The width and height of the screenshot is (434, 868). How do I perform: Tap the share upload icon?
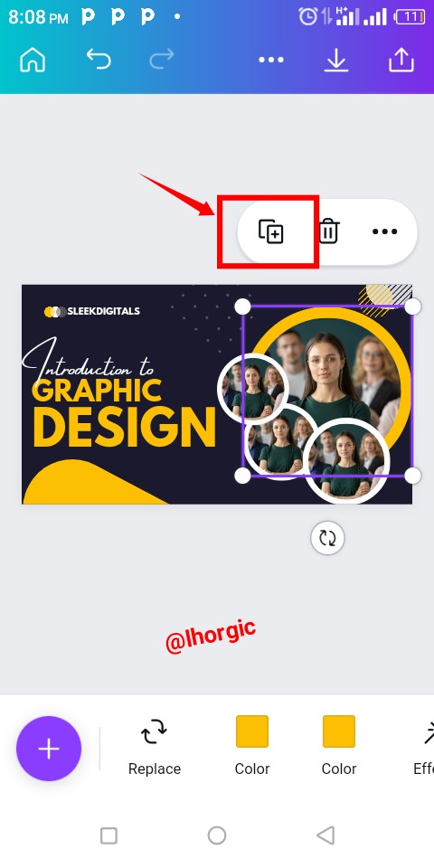[401, 60]
